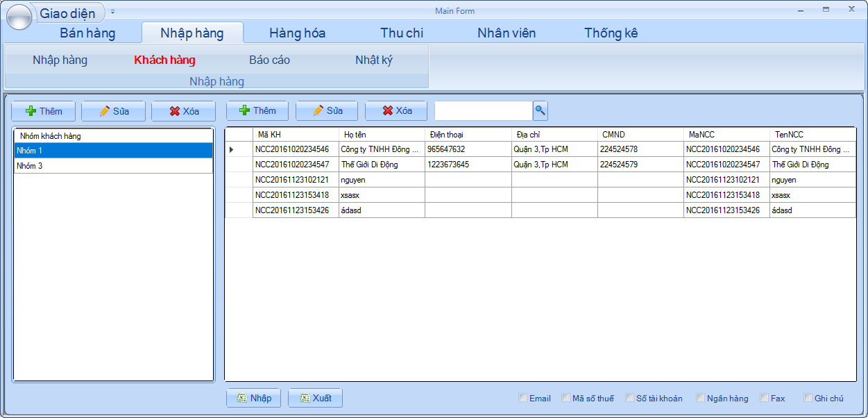Go to the Thu chi tab
The height and width of the screenshot is (418, 868).
402,33
